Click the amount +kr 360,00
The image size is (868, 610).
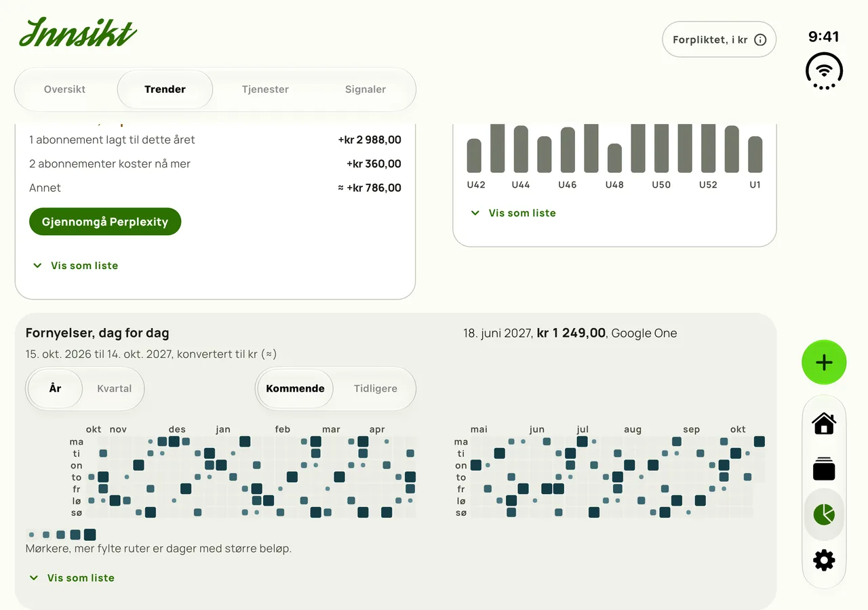coord(374,164)
